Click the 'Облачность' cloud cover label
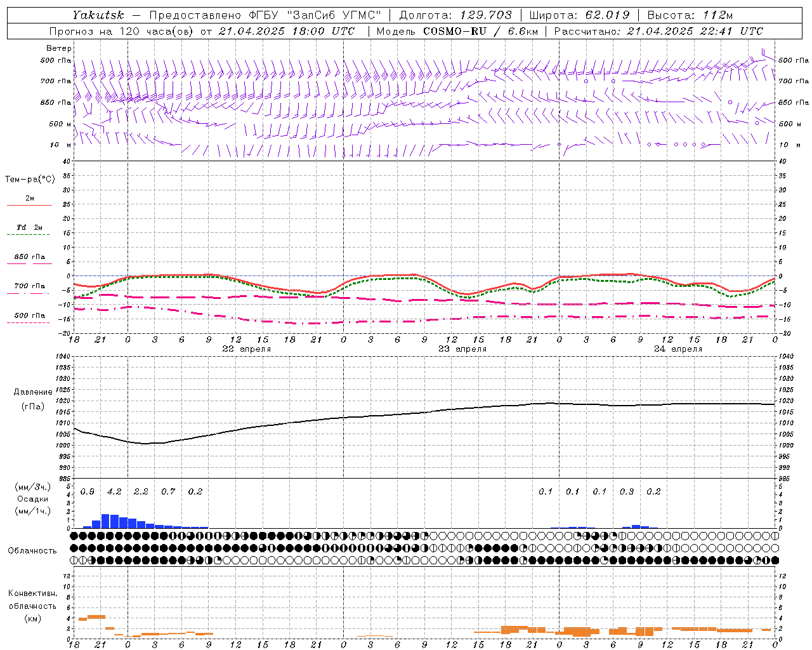 tap(32, 551)
